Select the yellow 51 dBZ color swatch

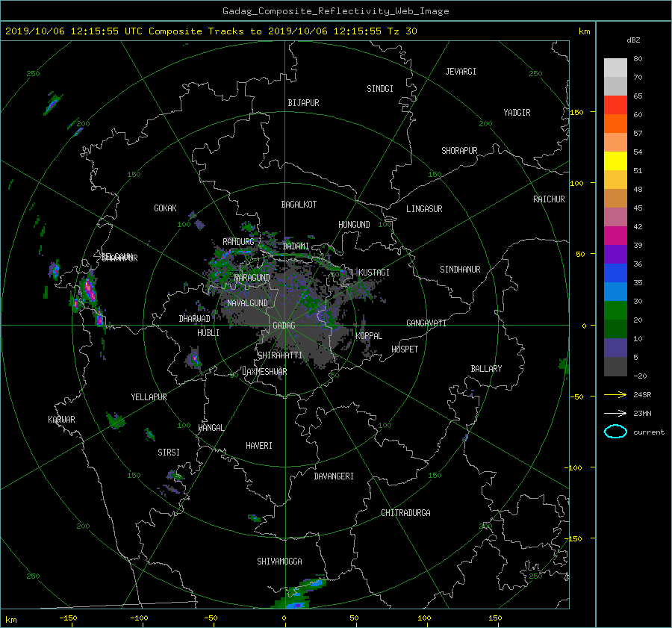615,161
